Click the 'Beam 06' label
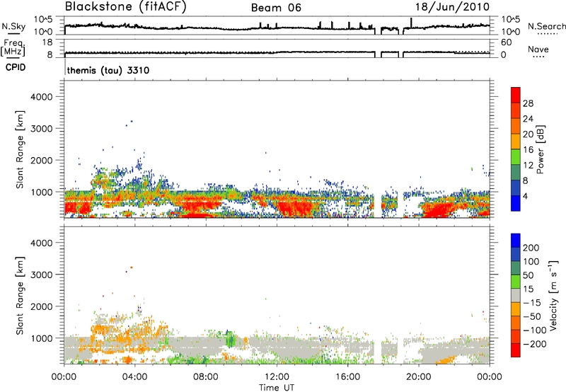 click(276, 8)
